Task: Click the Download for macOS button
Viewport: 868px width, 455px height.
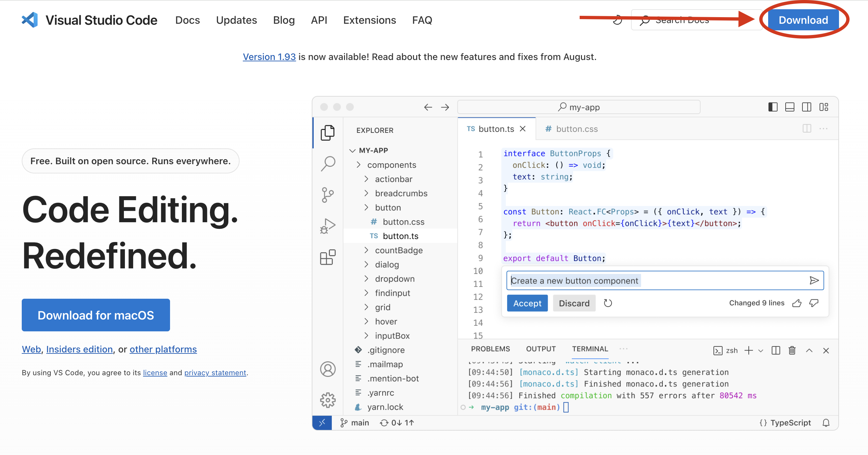Action: coord(96,315)
